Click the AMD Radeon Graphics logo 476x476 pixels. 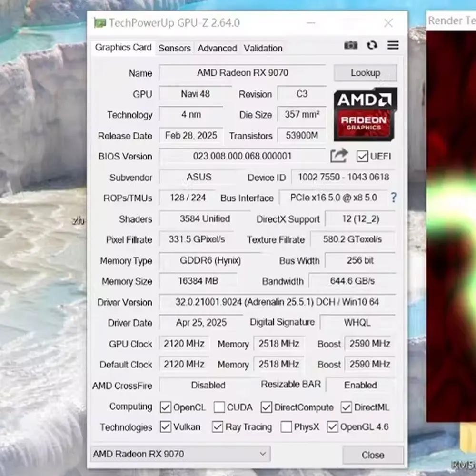366,114
